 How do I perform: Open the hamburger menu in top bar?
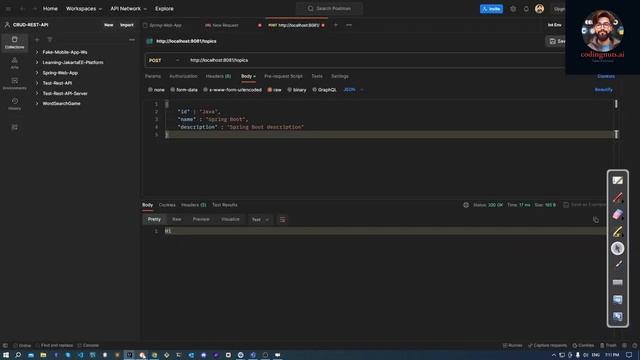[x=8, y=9]
